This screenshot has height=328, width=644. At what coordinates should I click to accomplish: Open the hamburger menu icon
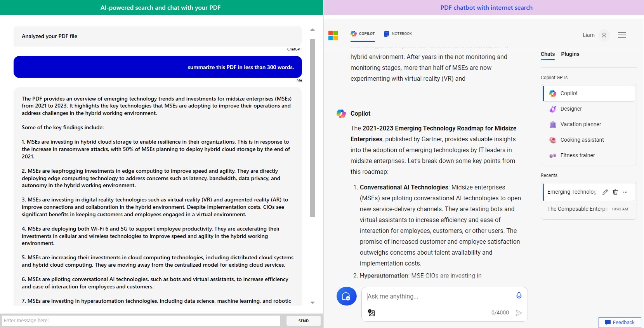click(x=622, y=35)
